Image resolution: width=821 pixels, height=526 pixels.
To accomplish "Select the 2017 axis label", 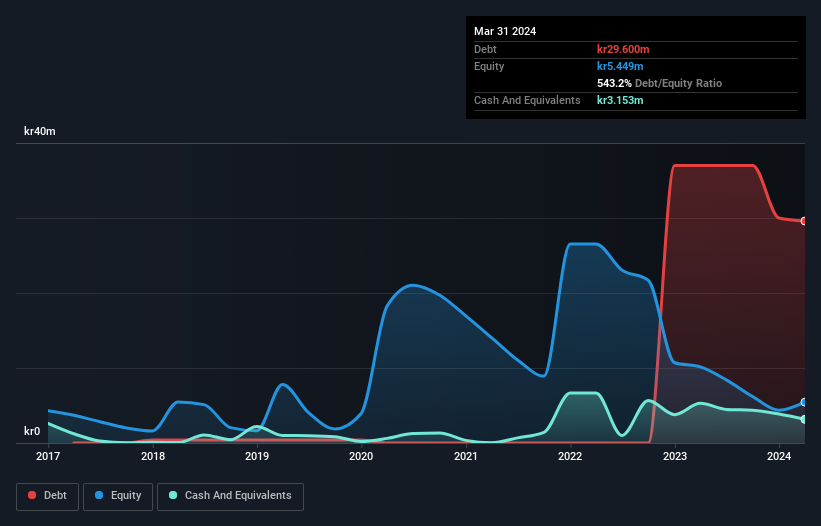I will tap(48, 456).
